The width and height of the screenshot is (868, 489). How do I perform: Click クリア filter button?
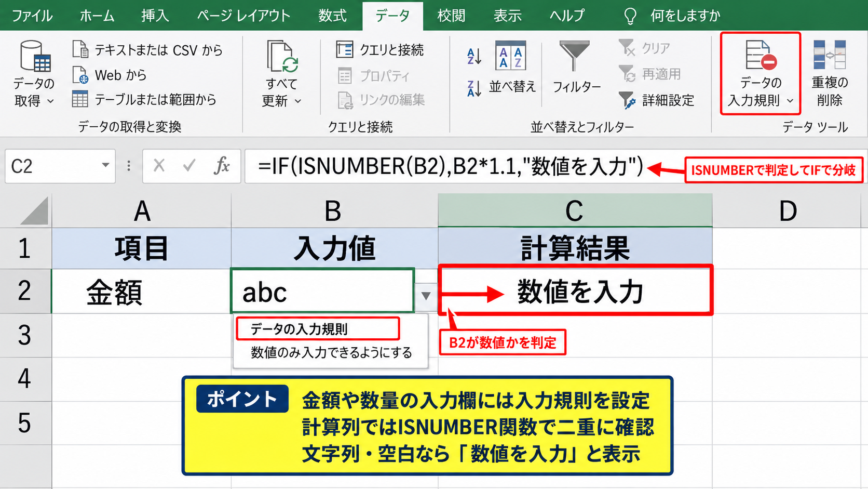click(644, 48)
